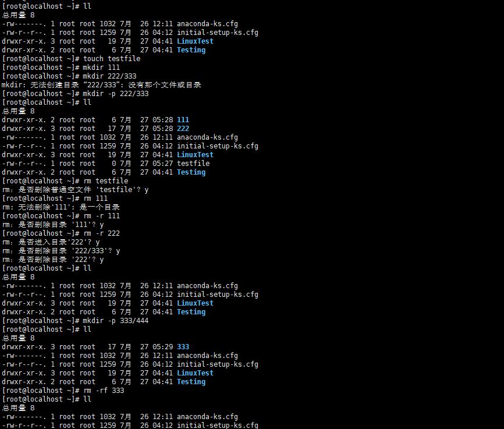Click the 'testfile' entry in listing
This screenshot has height=429, width=504.
pos(193,164)
